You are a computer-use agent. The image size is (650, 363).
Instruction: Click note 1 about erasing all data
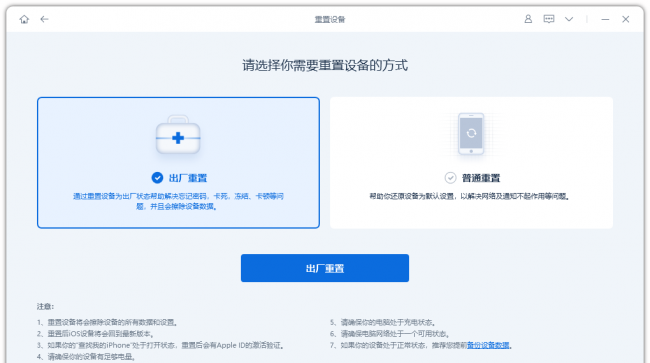(x=107, y=322)
